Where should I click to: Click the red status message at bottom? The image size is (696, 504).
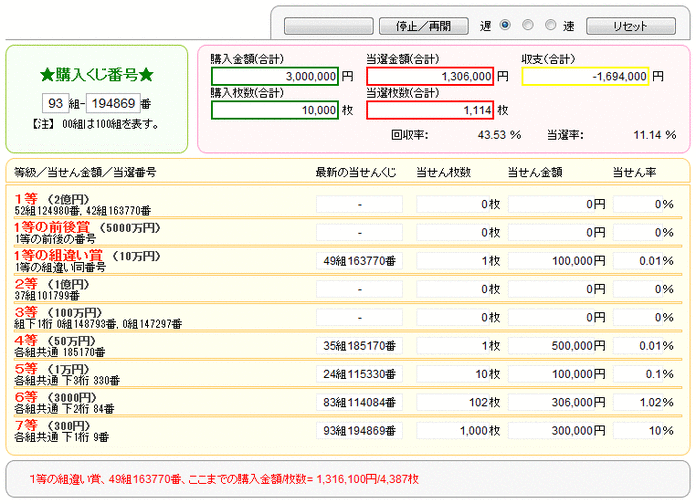click(x=224, y=479)
